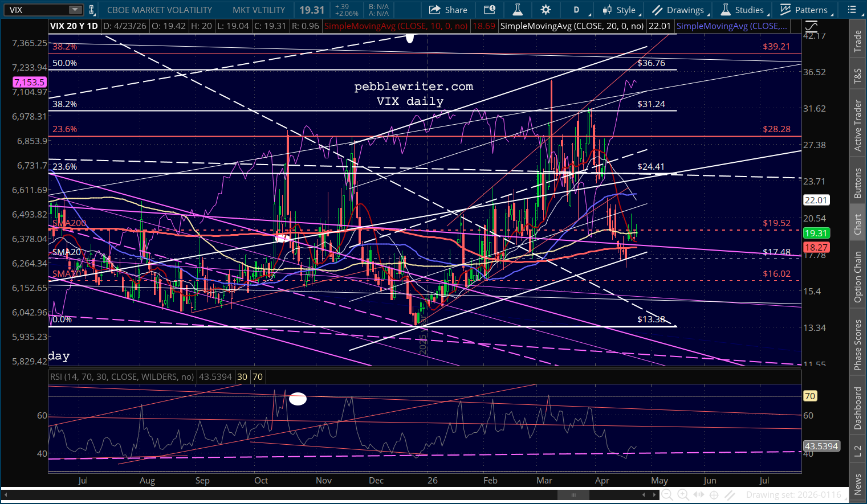
Task: Click the red 18.27 price bubble
Action: click(x=816, y=247)
